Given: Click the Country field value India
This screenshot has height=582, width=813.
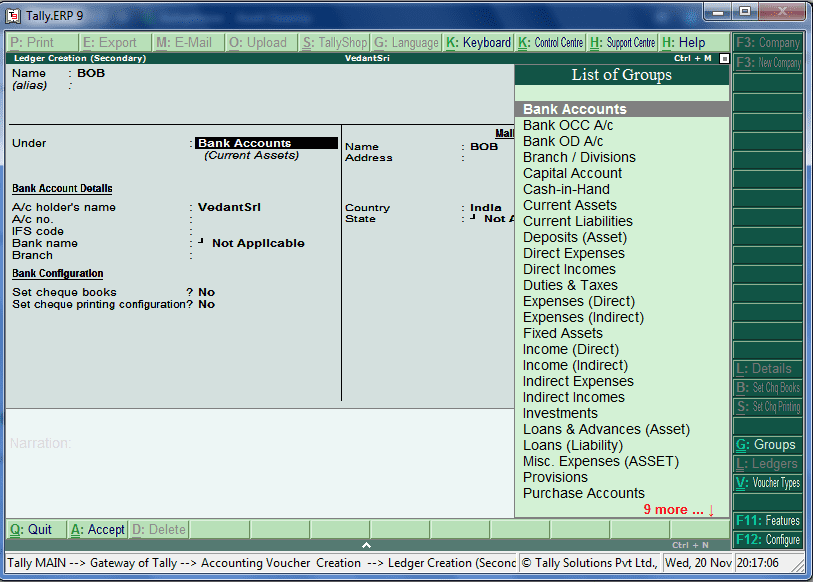Looking at the screenshot, I should click(486, 207).
